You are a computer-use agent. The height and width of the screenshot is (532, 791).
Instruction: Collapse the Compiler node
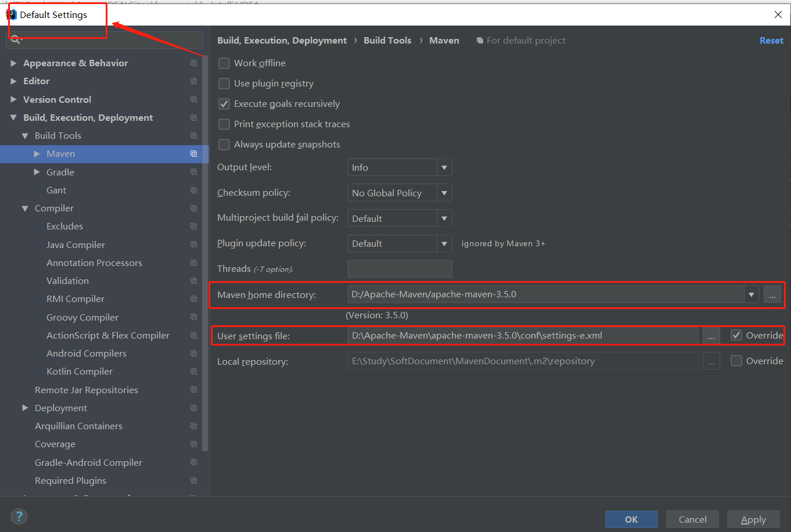point(25,208)
